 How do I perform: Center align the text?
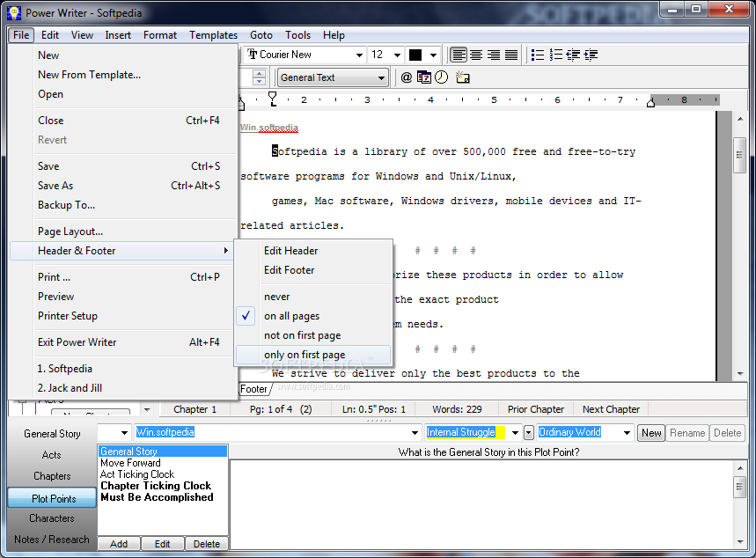coord(476,55)
